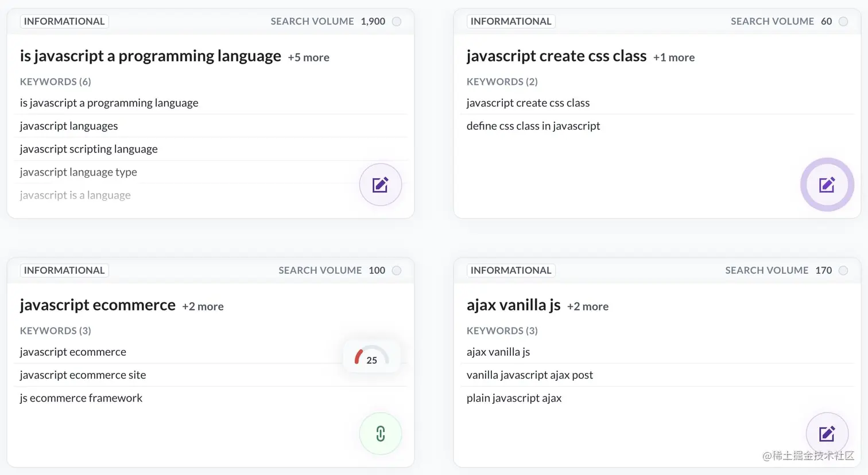Click the 25 score gauge on the ecommerce card
The image size is (868, 475).
[x=372, y=357]
